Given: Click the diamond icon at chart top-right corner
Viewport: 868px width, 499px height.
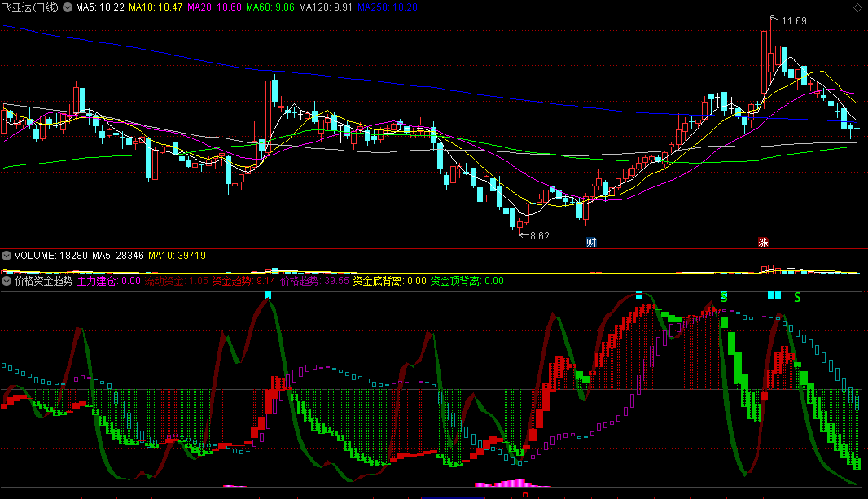Looking at the screenshot, I should [x=857, y=8].
